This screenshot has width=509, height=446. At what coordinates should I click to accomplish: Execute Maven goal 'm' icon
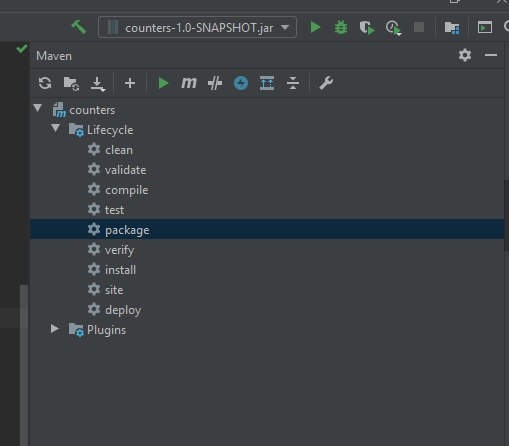(x=189, y=83)
